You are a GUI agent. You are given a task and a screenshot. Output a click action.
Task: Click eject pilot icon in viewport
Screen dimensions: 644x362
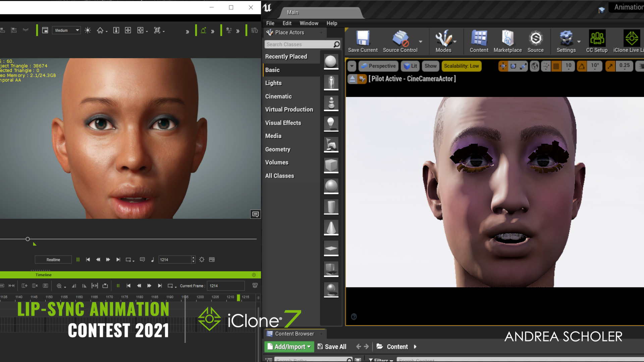(x=352, y=79)
